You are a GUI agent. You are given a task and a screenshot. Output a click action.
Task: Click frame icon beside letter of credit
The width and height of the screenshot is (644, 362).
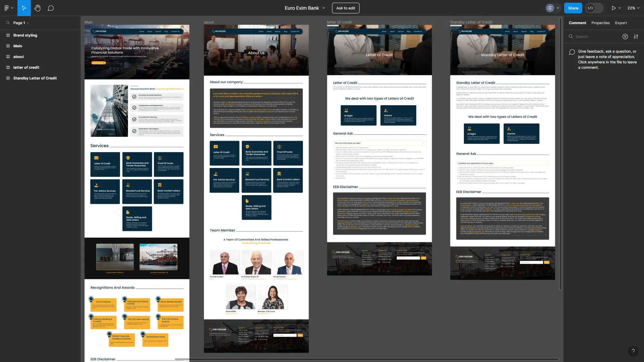point(8,67)
